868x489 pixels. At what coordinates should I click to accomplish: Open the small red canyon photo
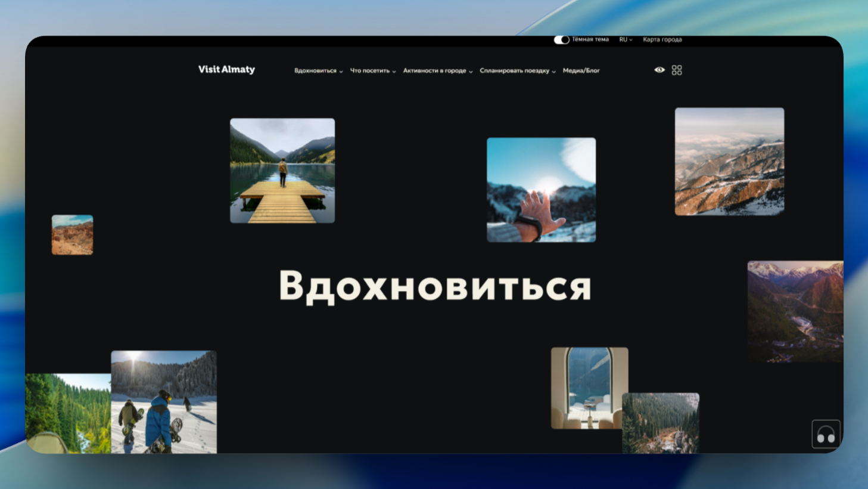click(x=72, y=235)
